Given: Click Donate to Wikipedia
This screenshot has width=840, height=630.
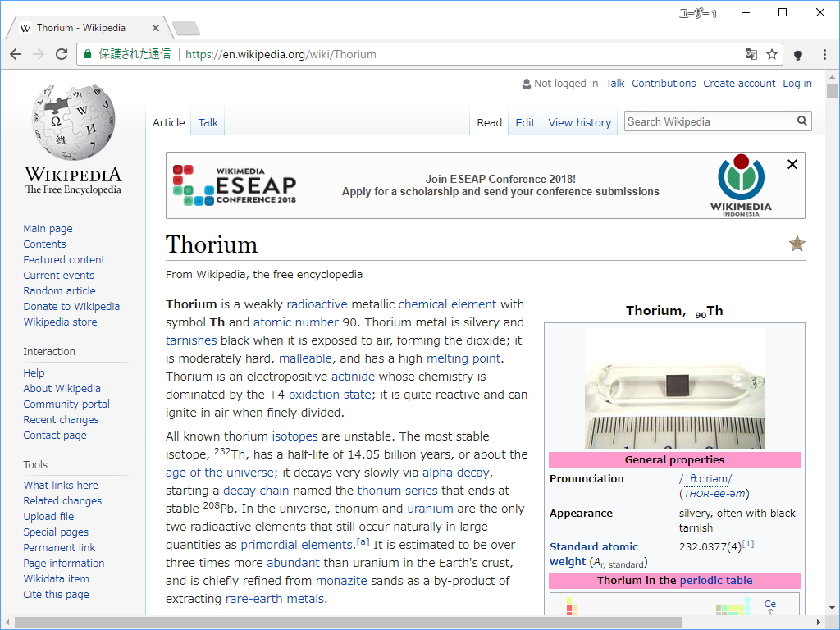Looking at the screenshot, I should tap(71, 307).
